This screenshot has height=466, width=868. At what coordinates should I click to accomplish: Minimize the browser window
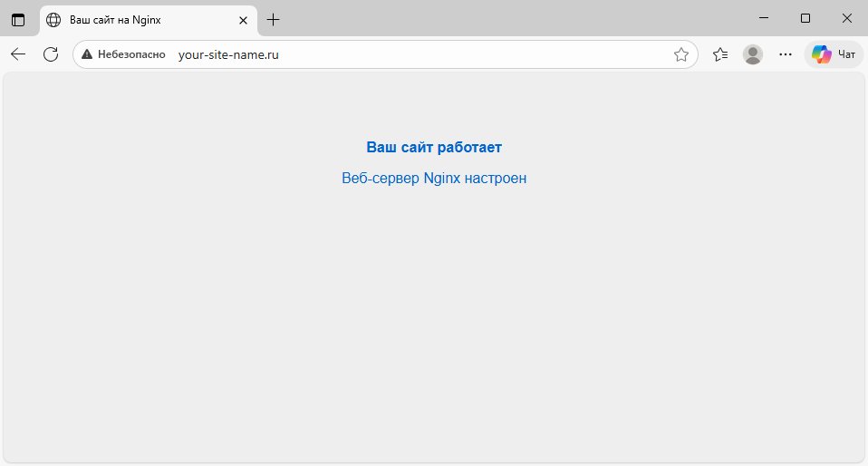click(764, 18)
